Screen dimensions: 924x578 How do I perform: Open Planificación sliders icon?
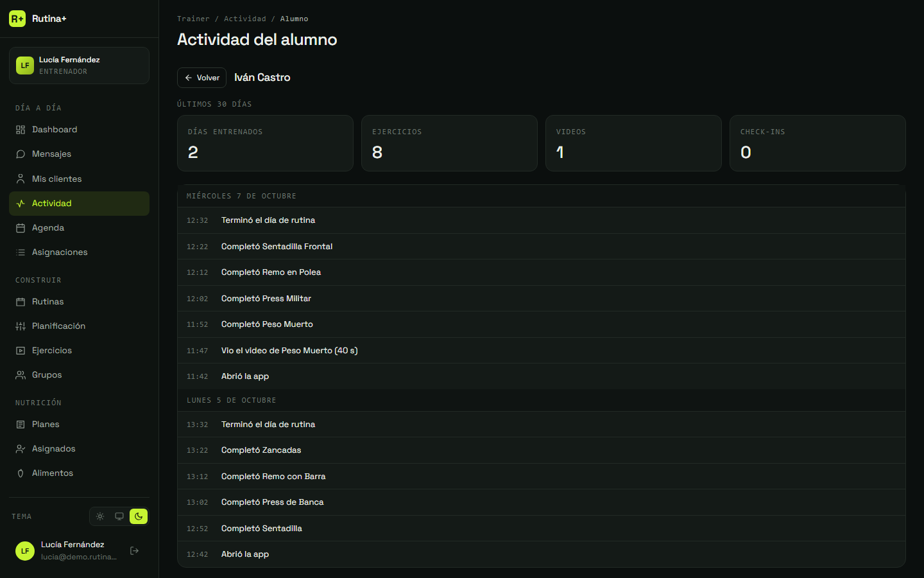[x=21, y=326]
